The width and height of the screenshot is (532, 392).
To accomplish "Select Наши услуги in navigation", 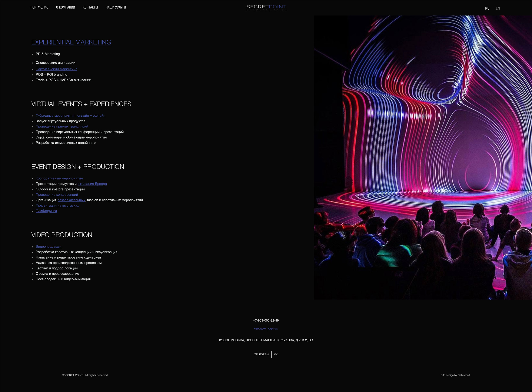I will pos(116,7).
